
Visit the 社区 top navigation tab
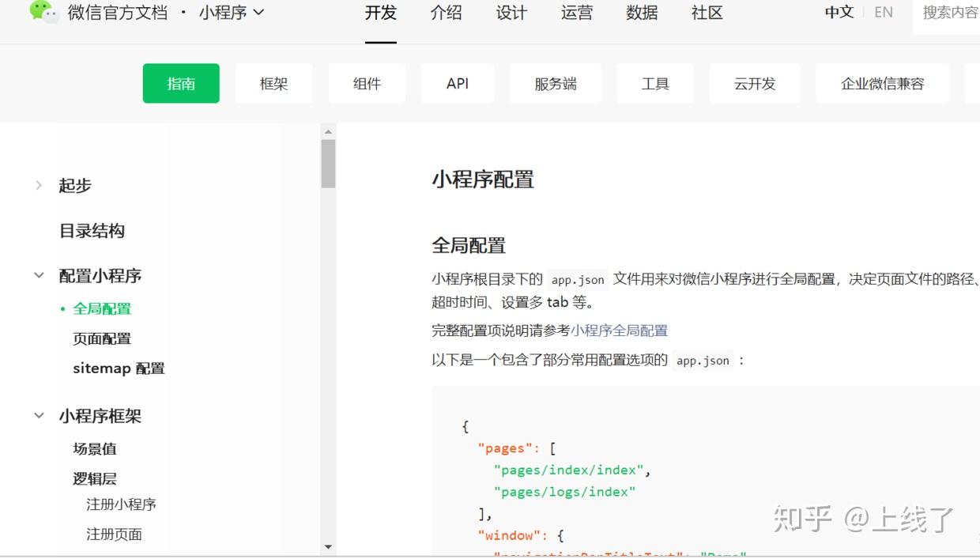click(x=707, y=13)
